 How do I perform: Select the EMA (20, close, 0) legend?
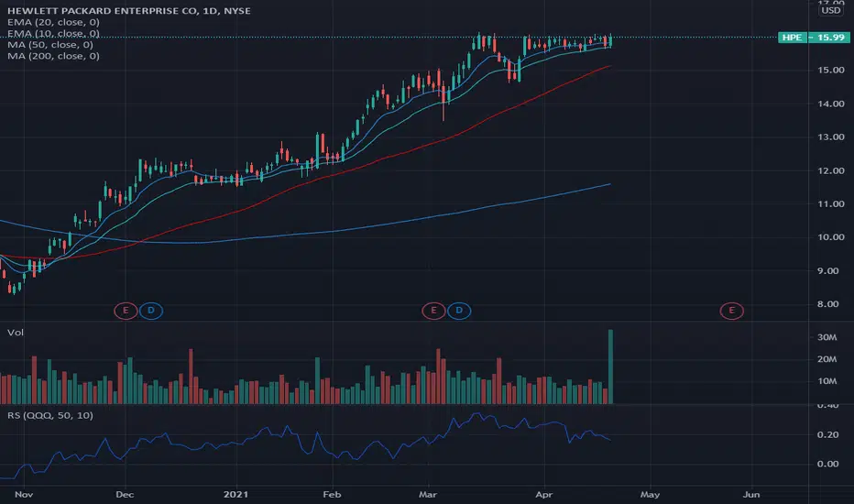point(53,22)
